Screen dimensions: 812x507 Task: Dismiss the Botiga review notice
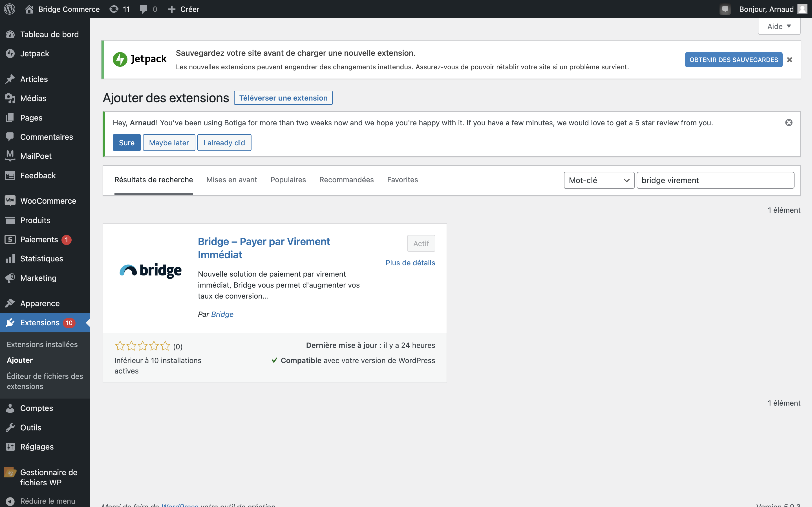[x=789, y=123]
